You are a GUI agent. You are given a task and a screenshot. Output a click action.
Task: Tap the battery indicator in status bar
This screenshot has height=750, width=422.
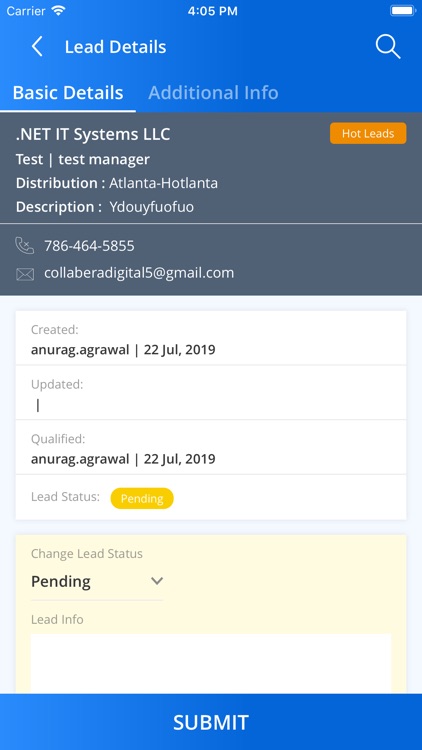[x=403, y=11]
